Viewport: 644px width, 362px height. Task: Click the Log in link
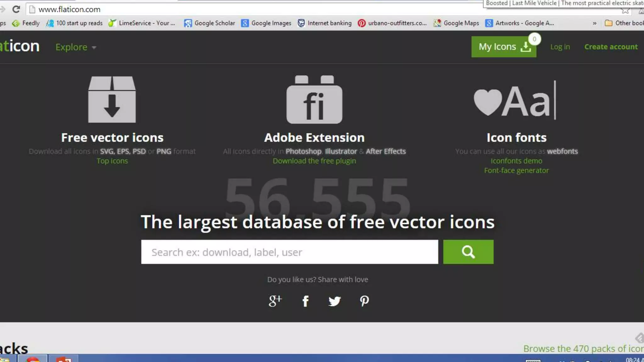tap(560, 47)
